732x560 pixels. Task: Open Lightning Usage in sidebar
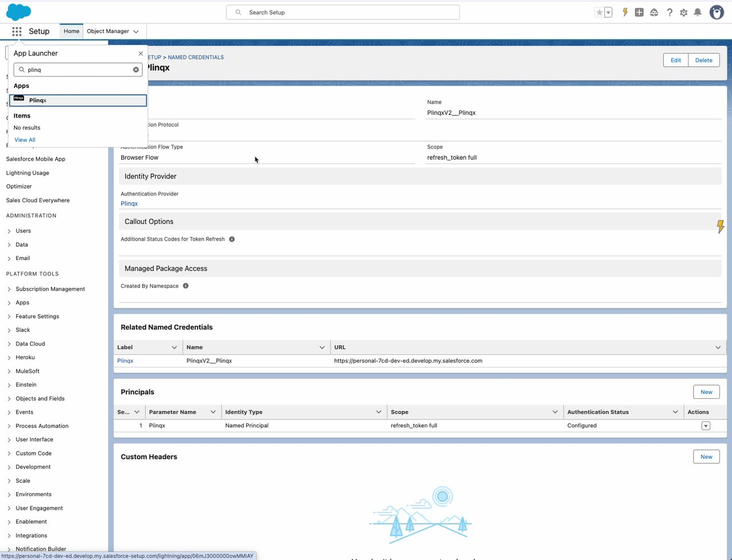pos(27,173)
